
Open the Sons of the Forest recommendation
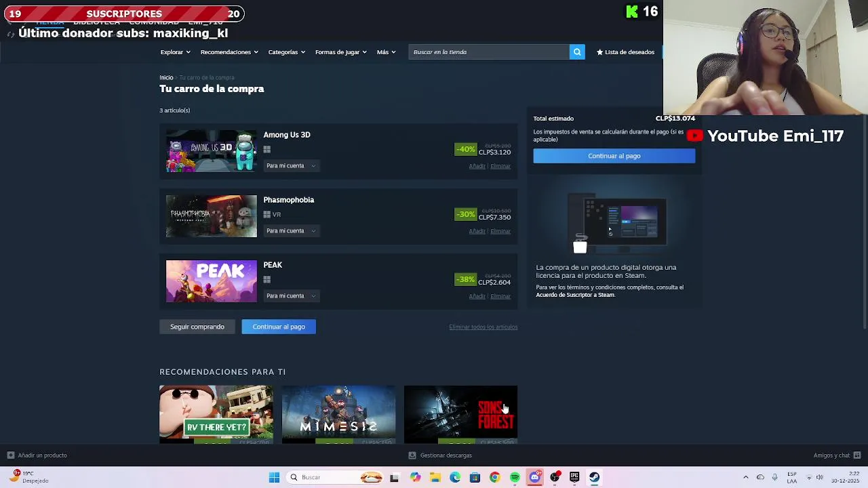pyautogui.click(x=460, y=414)
